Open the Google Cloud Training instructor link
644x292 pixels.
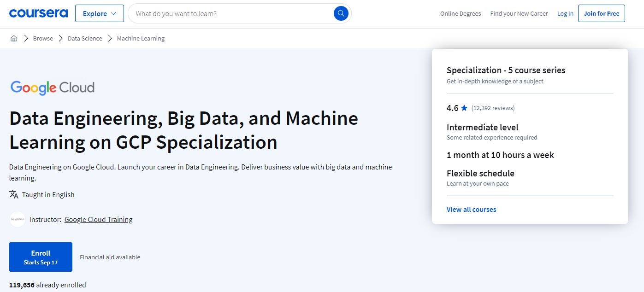pos(98,219)
